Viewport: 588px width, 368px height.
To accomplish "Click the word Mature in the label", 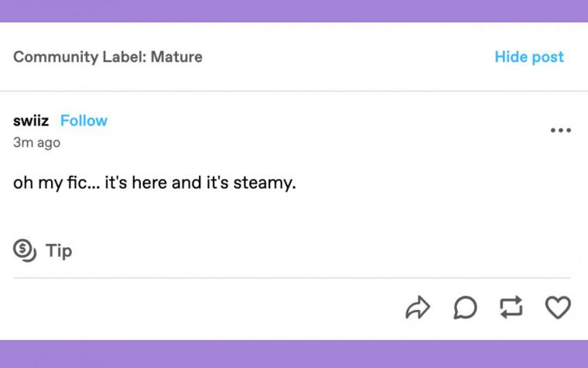I will pyautogui.click(x=176, y=57).
